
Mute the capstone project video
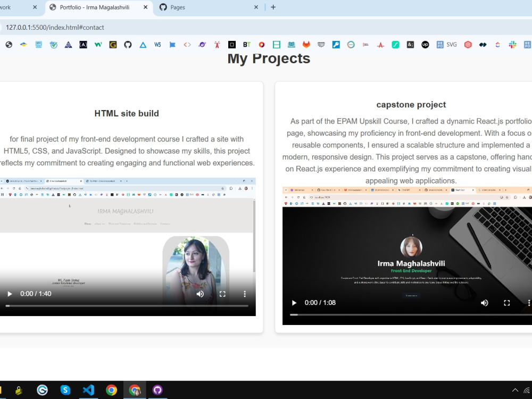point(485,303)
